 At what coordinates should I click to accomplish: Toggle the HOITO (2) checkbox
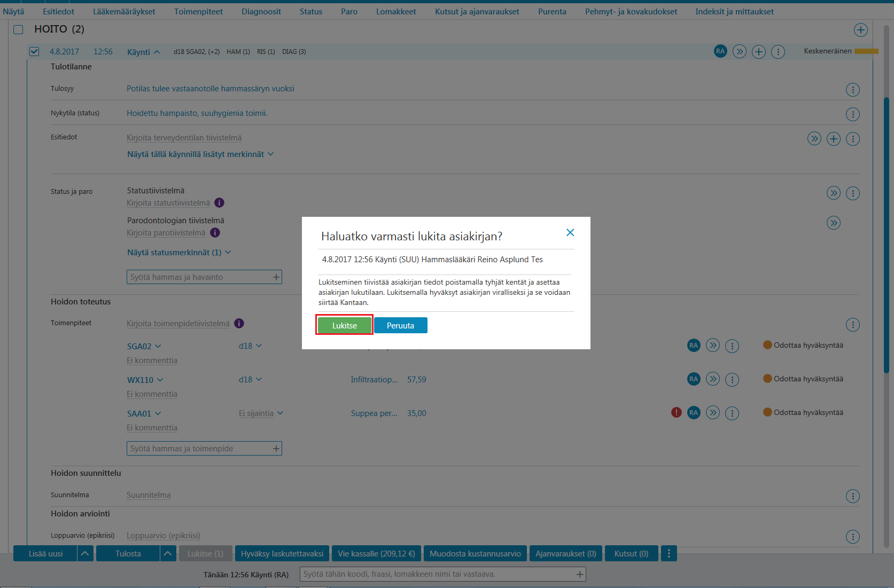[x=18, y=29]
